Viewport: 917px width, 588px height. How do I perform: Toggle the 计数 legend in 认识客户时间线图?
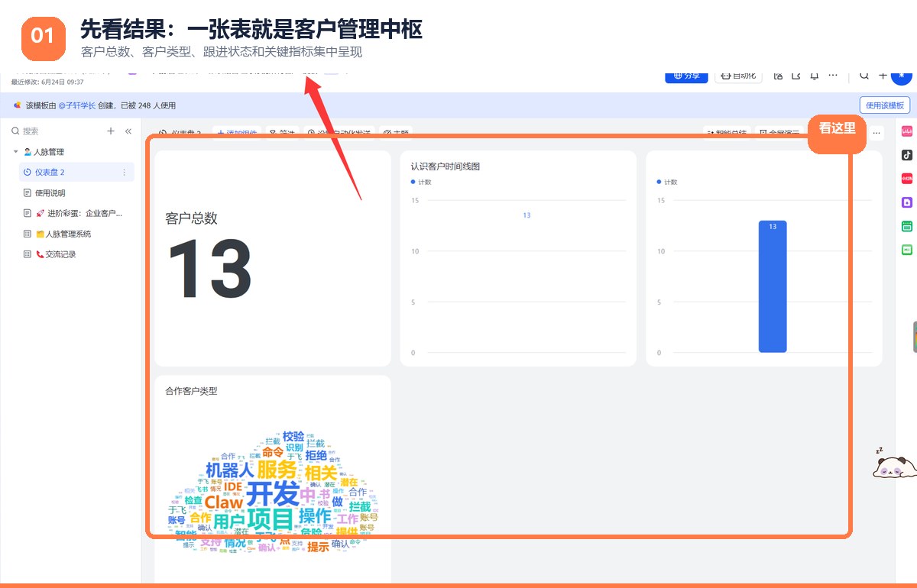click(x=421, y=182)
